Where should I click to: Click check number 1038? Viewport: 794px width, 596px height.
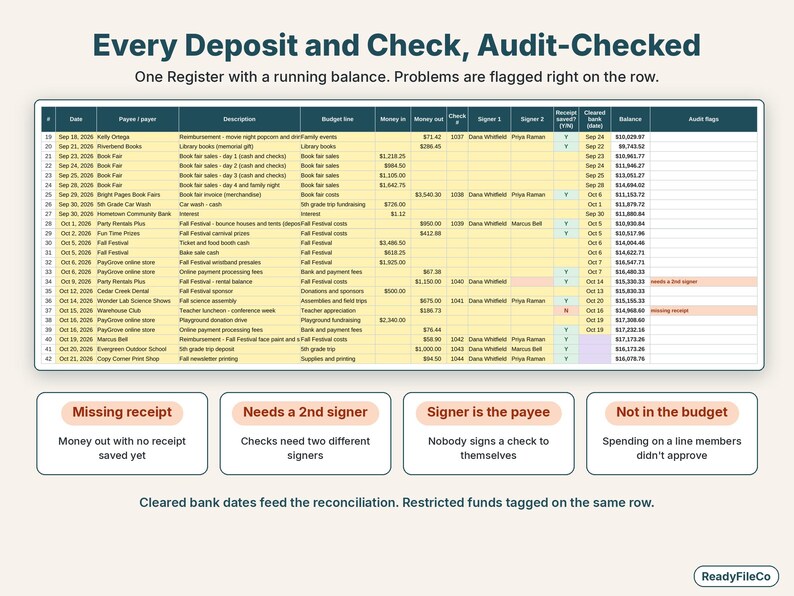[x=457, y=195]
